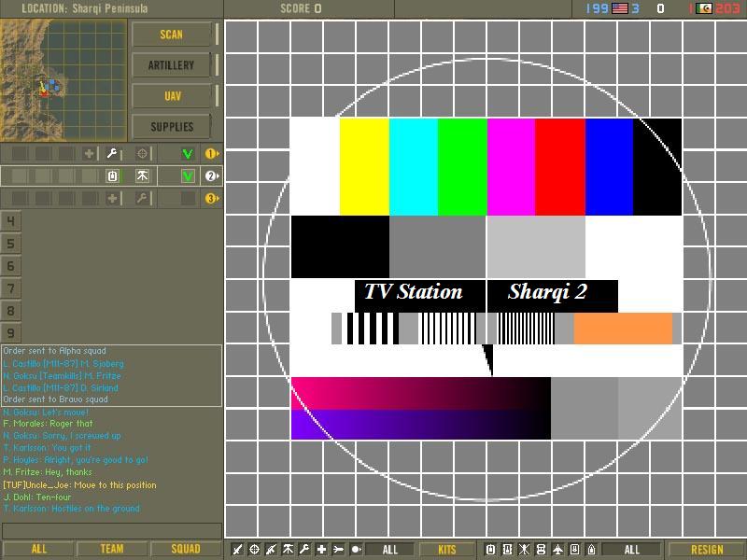Toggle the green V marker for squad 2

click(x=188, y=176)
